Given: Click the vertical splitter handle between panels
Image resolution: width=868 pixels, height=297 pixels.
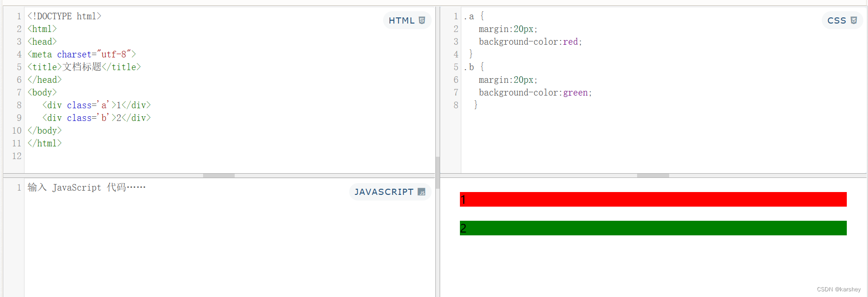Looking at the screenshot, I should point(438,172).
